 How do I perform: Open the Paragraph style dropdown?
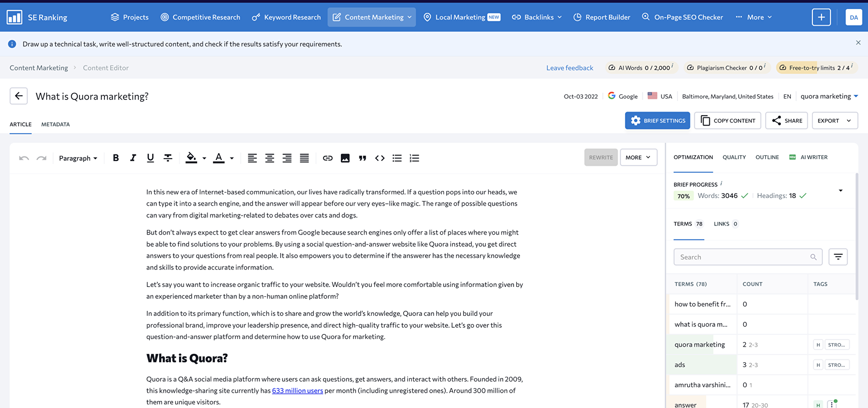point(78,158)
